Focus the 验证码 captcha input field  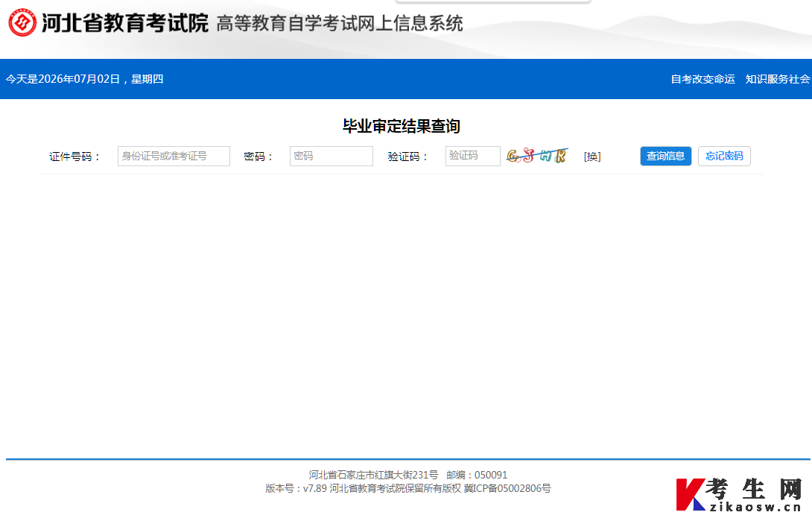click(x=473, y=156)
